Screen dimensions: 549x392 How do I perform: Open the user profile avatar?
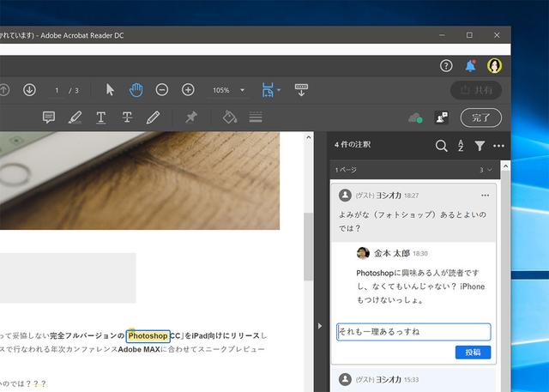pos(494,65)
